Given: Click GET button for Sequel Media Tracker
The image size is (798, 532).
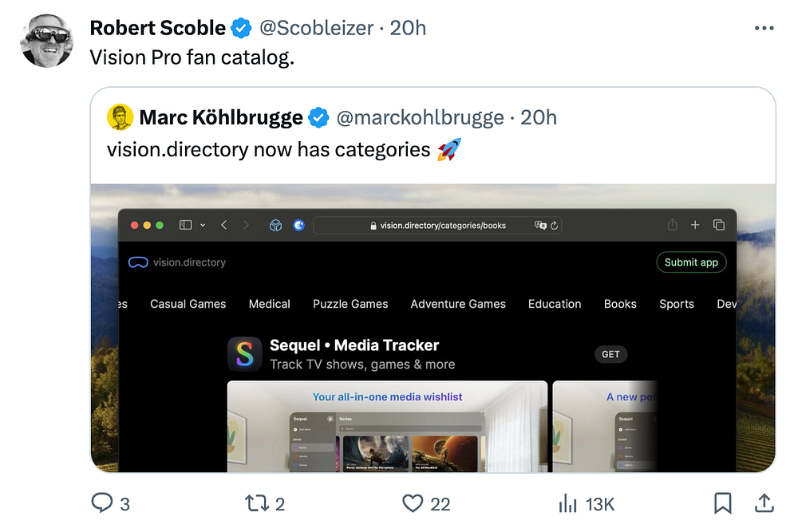Looking at the screenshot, I should coord(611,354).
